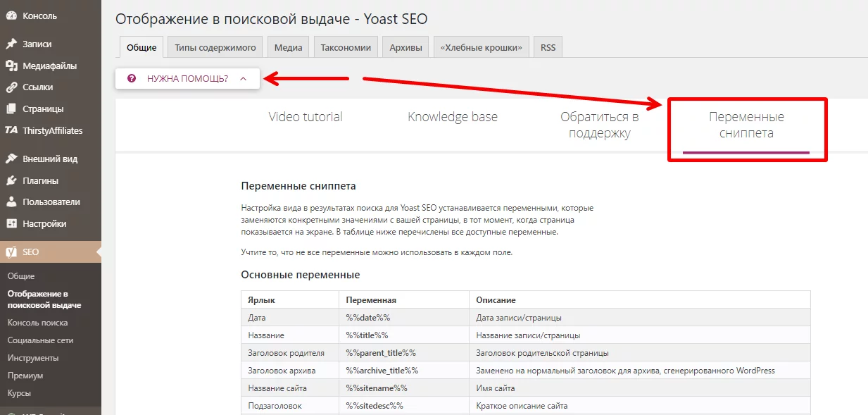Screen dimensions: 868x415
Task: Click the Страницы pages icon
Action: (x=11, y=109)
